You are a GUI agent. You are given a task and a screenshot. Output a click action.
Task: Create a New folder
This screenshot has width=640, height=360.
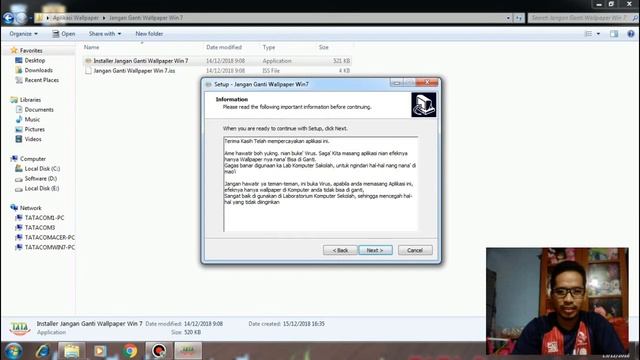click(149, 34)
